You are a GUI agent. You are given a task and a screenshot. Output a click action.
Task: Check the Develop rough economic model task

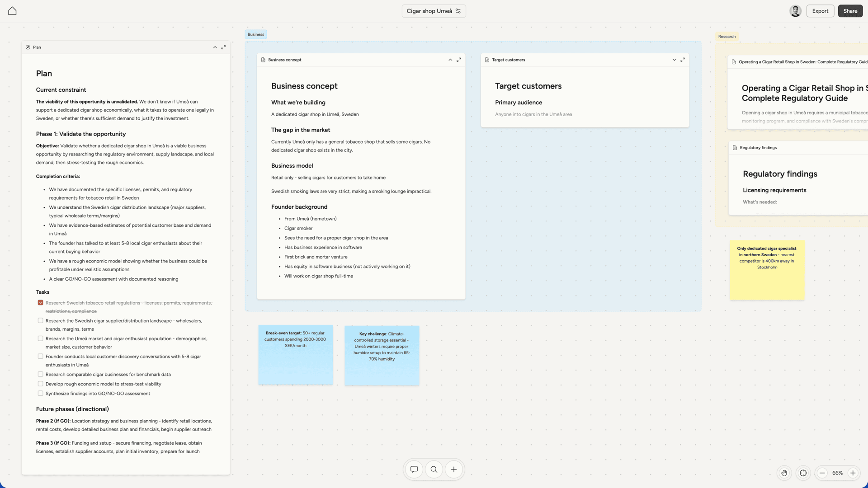(41, 384)
